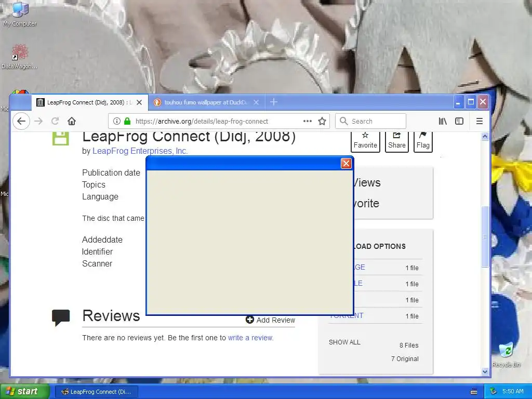
Task: Open the Library bookshelf icon
Action: point(443,121)
